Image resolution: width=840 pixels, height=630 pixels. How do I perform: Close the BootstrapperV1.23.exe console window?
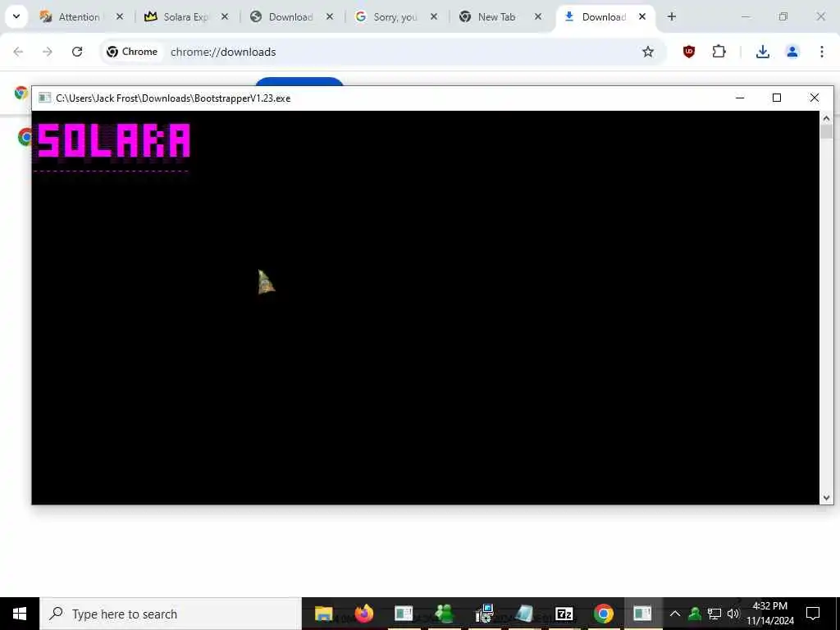point(815,98)
